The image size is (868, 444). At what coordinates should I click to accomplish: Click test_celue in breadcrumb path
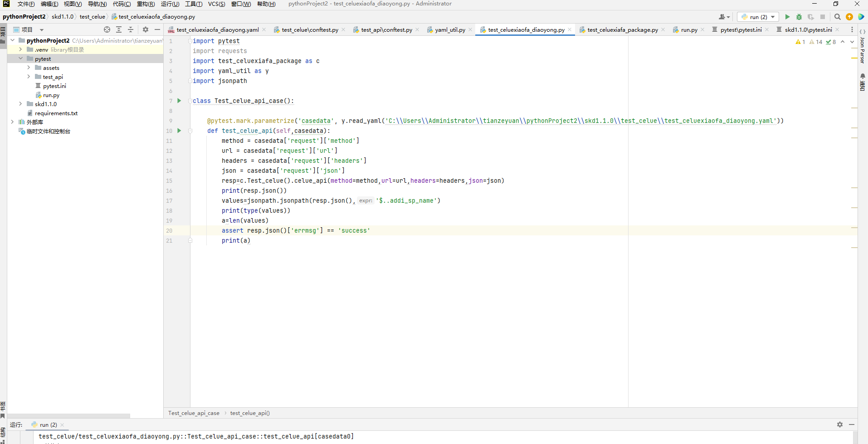[92, 17]
